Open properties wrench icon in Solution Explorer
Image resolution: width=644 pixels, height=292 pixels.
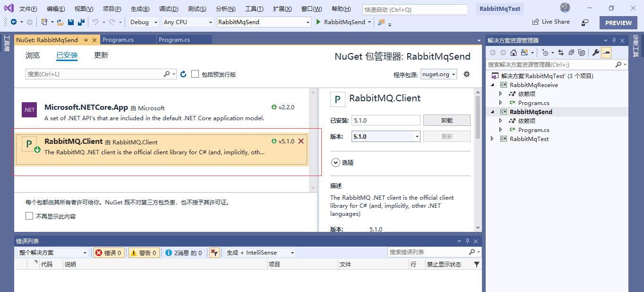(595, 53)
